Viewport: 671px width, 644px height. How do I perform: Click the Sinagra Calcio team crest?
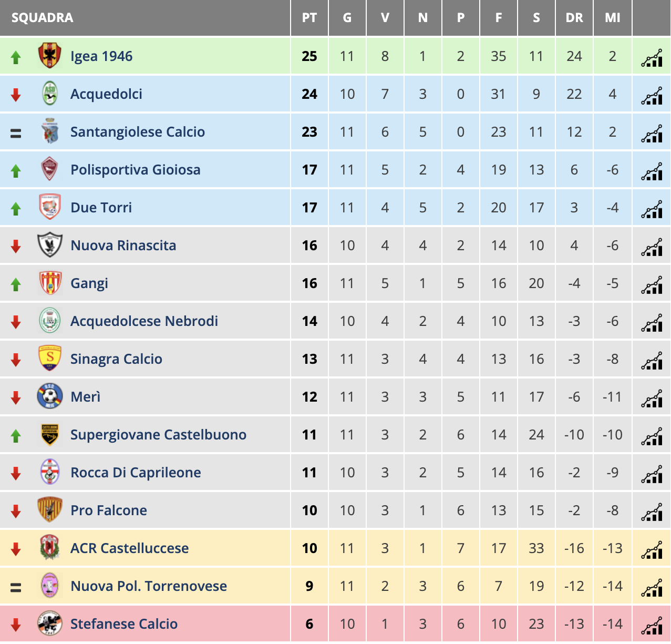click(50, 359)
